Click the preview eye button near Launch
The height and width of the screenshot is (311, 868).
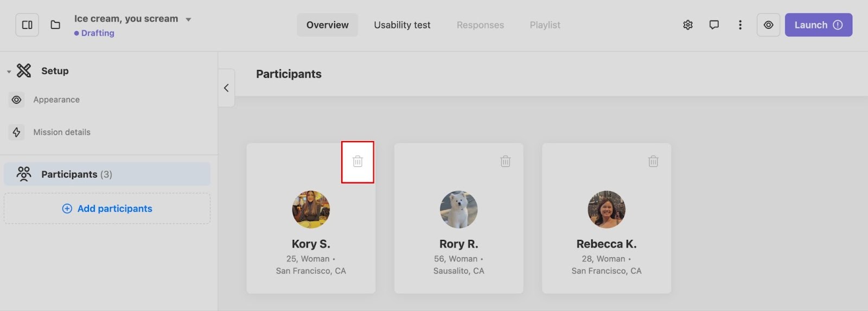click(x=768, y=25)
